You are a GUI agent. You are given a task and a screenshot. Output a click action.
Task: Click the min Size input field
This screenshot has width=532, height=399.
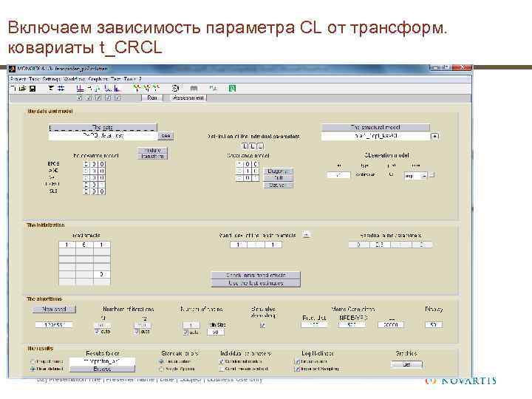tap(216, 332)
